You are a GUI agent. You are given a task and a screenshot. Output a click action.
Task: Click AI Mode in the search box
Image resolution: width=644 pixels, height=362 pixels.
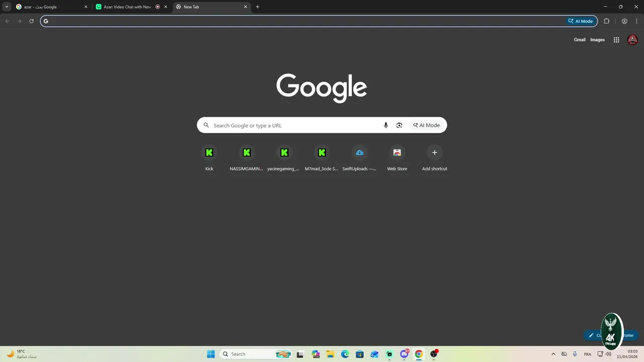pos(426,125)
